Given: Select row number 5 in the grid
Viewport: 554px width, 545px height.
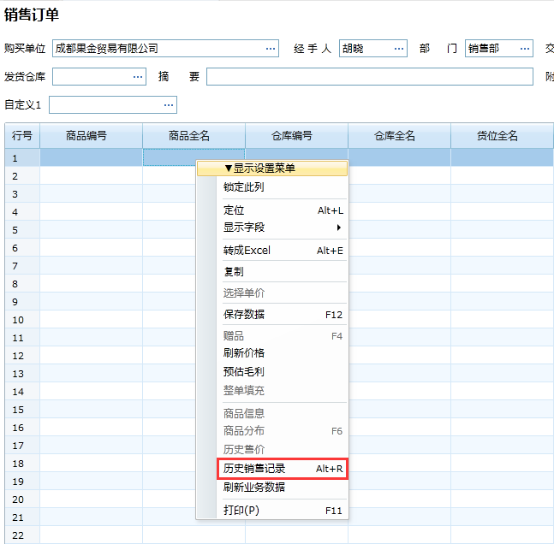Looking at the screenshot, I should click(x=15, y=230).
